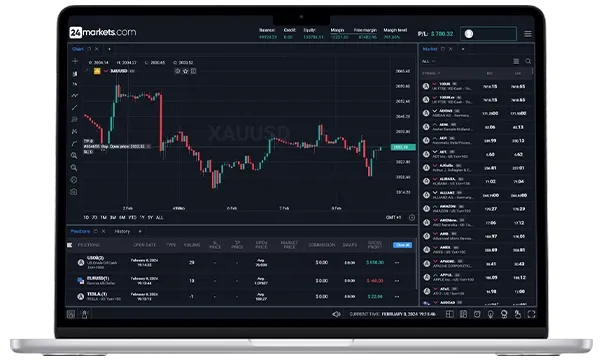610x360 pixels.
Task: Open options menu for USOil position
Action: [397, 263]
